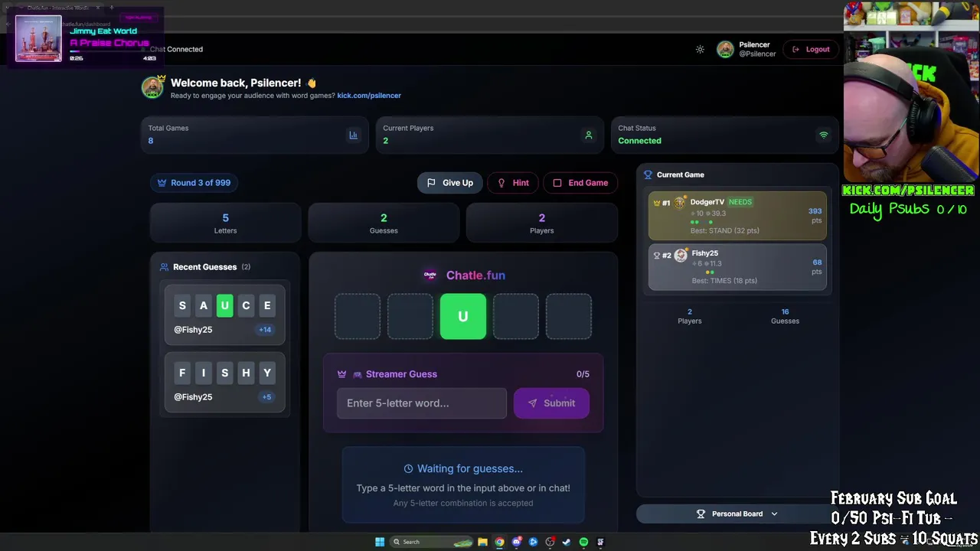980x551 pixels.
Task: Click the Hint lightbulb icon
Action: (501, 183)
